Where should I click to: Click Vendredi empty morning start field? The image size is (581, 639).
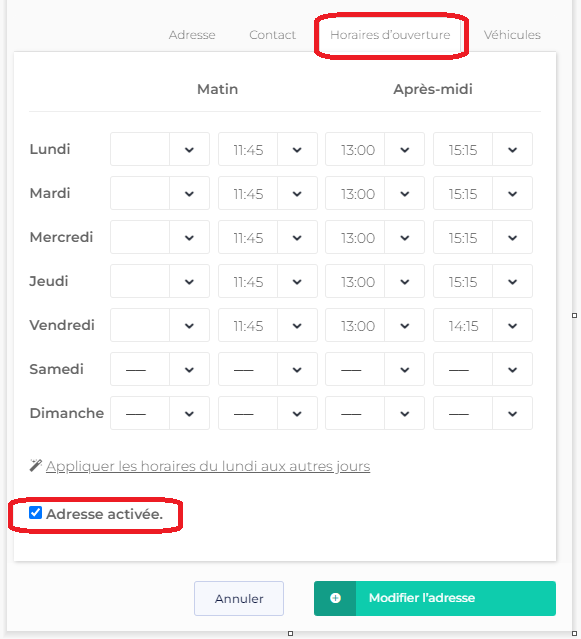click(140, 325)
